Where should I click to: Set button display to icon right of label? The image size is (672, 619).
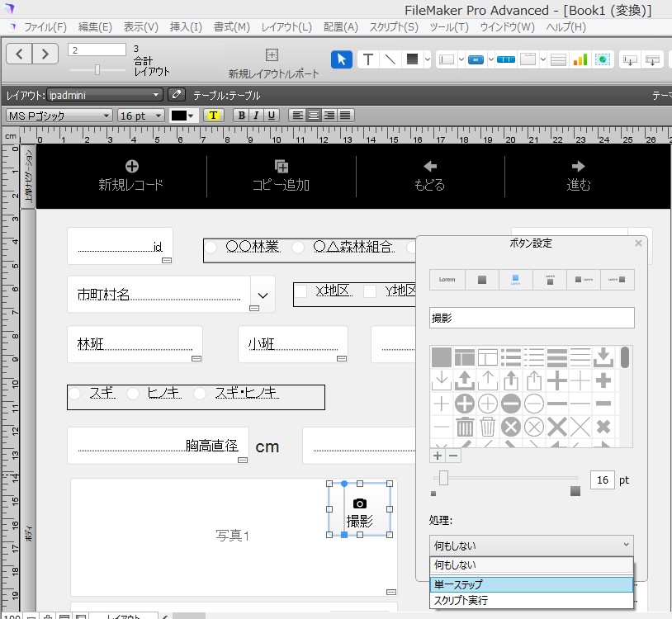click(618, 280)
